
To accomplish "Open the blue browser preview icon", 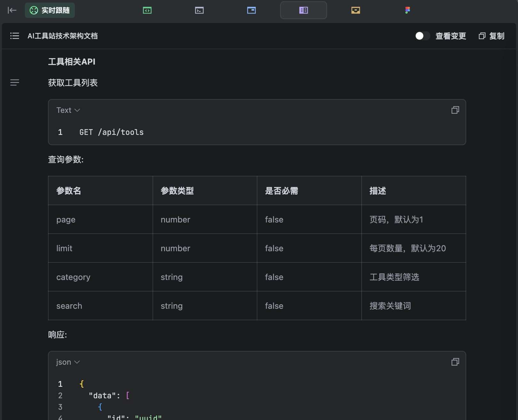I will (251, 10).
